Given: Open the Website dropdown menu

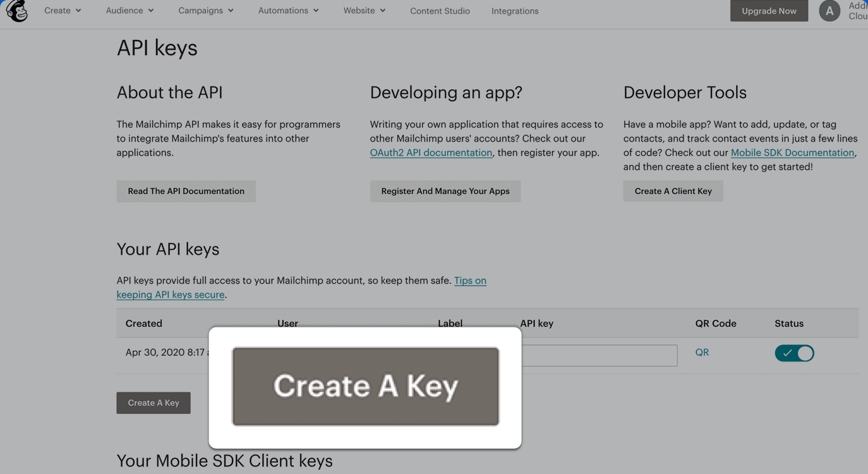Looking at the screenshot, I should (365, 11).
